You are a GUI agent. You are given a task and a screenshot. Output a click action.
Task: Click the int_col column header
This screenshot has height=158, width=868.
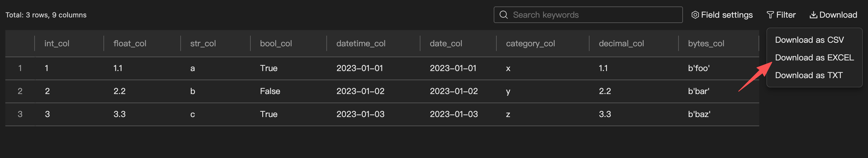coord(56,43)
